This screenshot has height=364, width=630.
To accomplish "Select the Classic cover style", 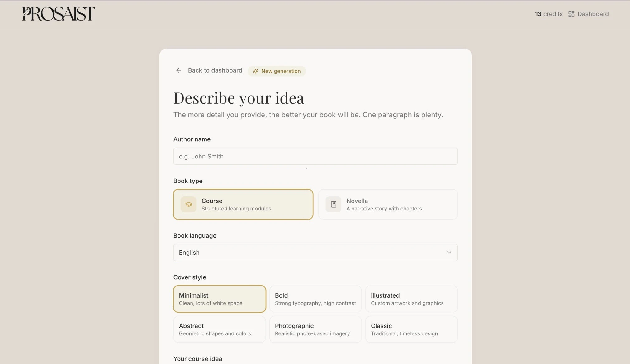I will point(411,329).
